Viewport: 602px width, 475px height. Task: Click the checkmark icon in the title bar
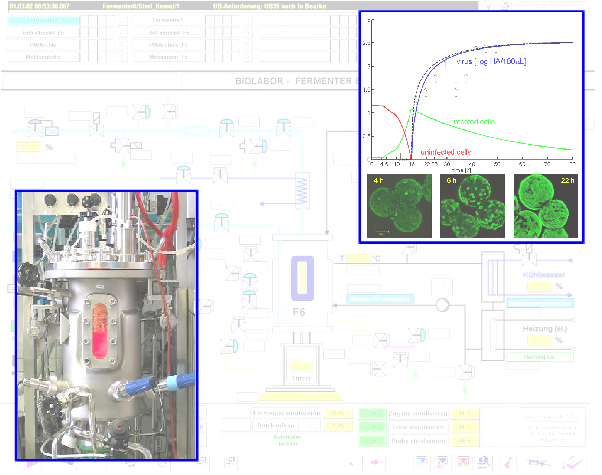coord(489,6)
